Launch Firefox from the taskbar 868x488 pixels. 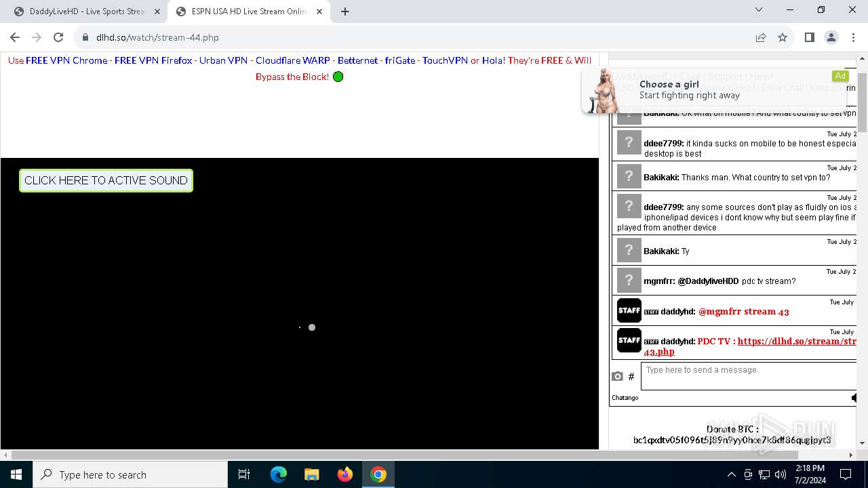tap(344, 474)
